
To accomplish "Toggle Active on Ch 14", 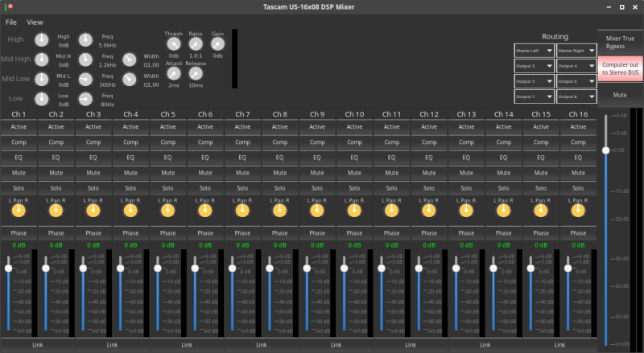I will click(504, 127).
